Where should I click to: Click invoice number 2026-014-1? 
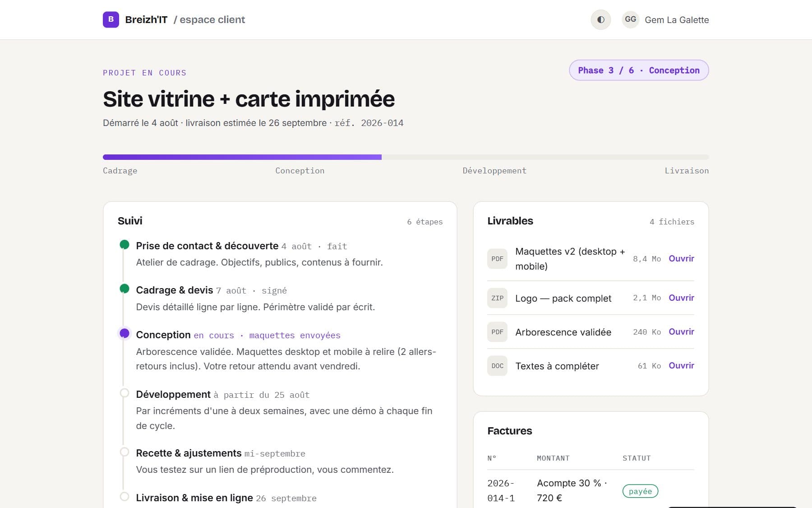(x=501, y=490)
